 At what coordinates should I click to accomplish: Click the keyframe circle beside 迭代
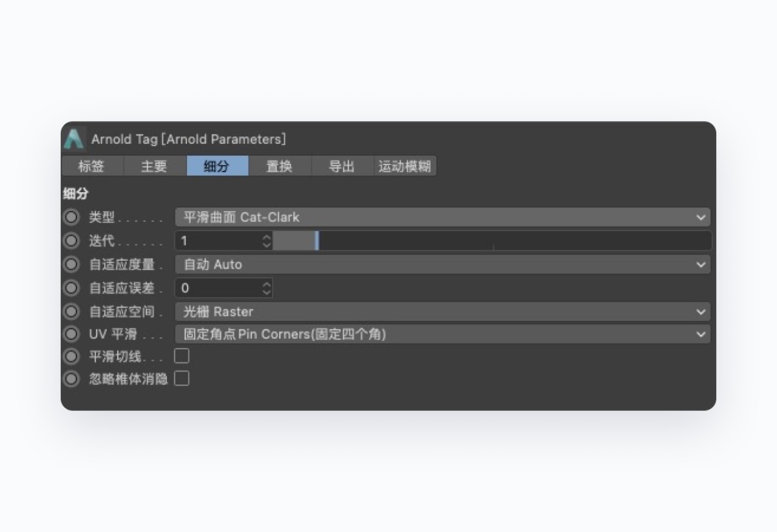pyautogui.click(x=71, y=241)
